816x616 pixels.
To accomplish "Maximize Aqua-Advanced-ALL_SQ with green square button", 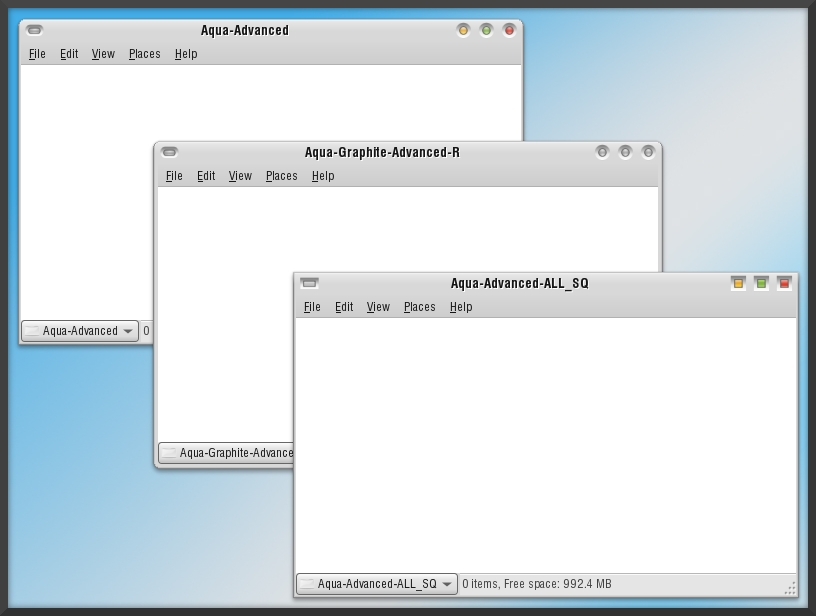I will pyautogui.click(x=761, y=283).
